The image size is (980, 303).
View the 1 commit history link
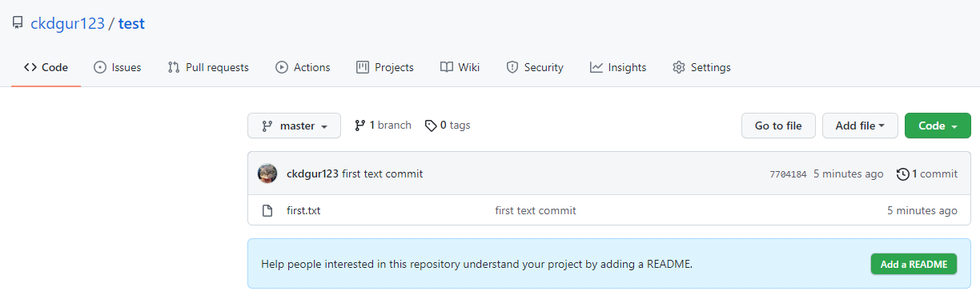pyautogui.click(x=927, y=173)
